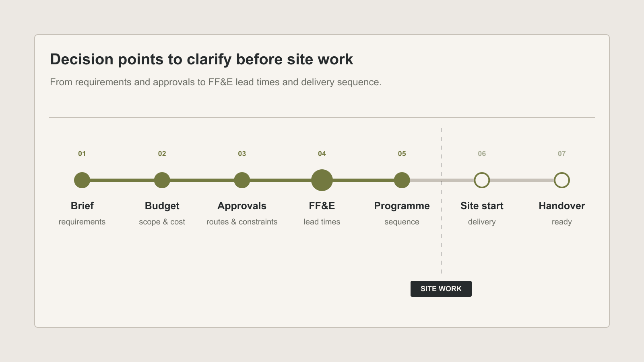644x362 pixels.
Task: Click the Programme step node
Action: pos(402,180)
